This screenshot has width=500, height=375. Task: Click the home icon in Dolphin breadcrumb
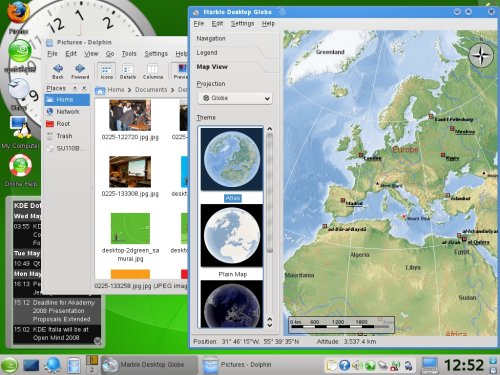point(100,90)
